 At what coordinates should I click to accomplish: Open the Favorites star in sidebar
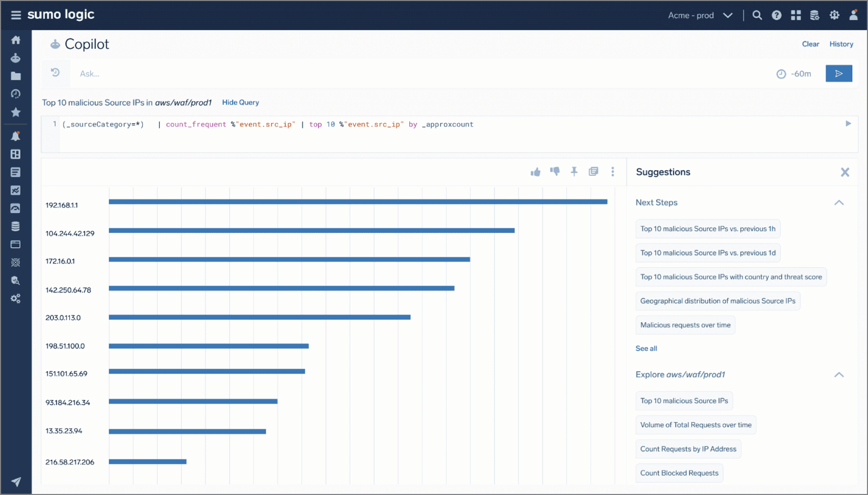click(16, 112)
